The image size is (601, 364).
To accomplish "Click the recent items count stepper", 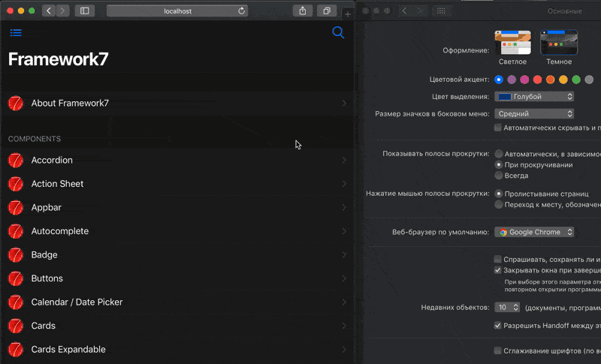I will tap(515, 308).
